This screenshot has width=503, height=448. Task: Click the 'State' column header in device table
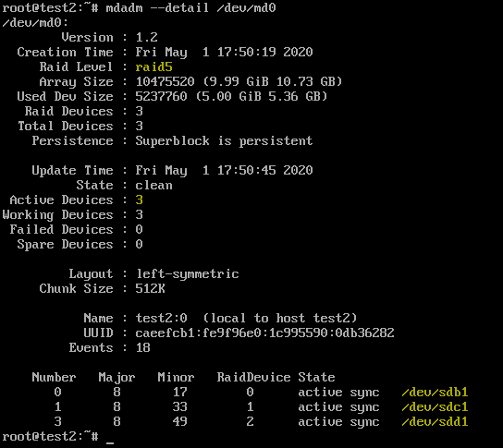tap(316, 377)
